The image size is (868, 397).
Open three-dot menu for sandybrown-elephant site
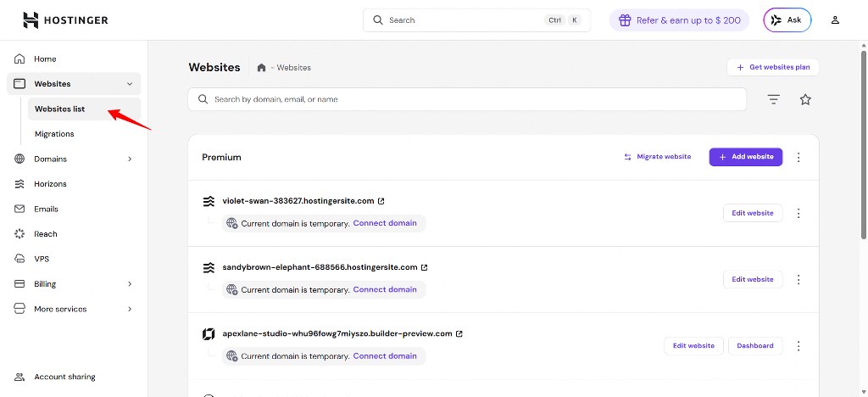[x=798, y=280]
